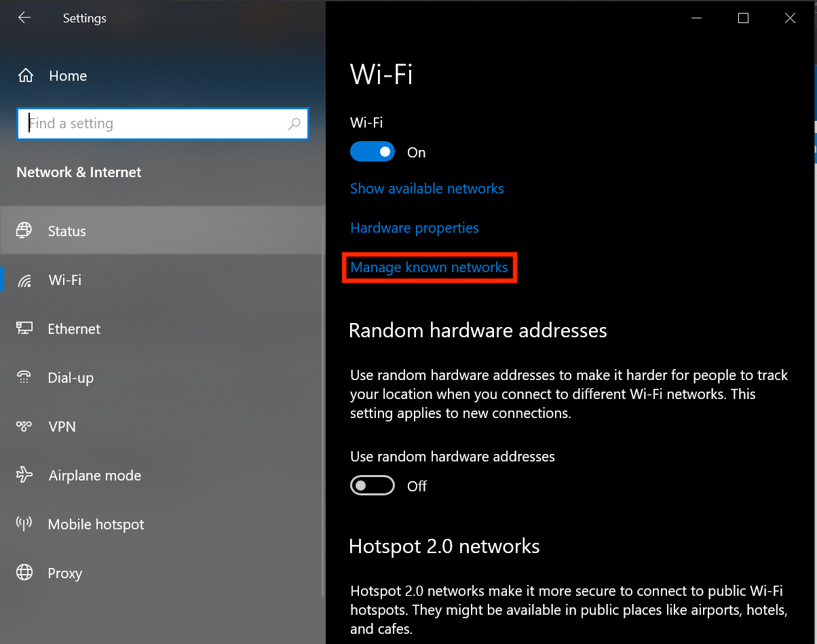Select the Airplane mode icon
The image size is (817, 644).
coord(24,475)
